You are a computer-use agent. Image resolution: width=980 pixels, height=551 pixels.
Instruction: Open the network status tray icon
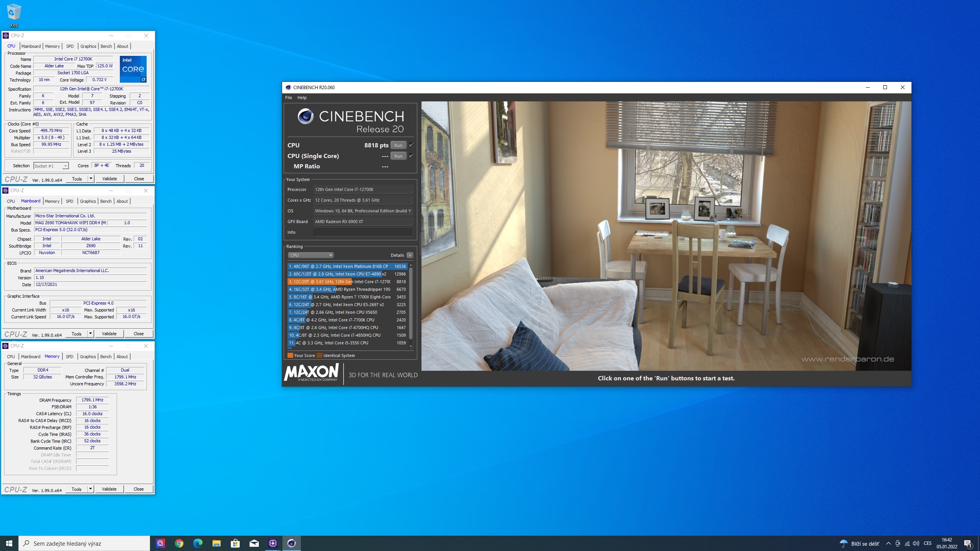(907, 543)
